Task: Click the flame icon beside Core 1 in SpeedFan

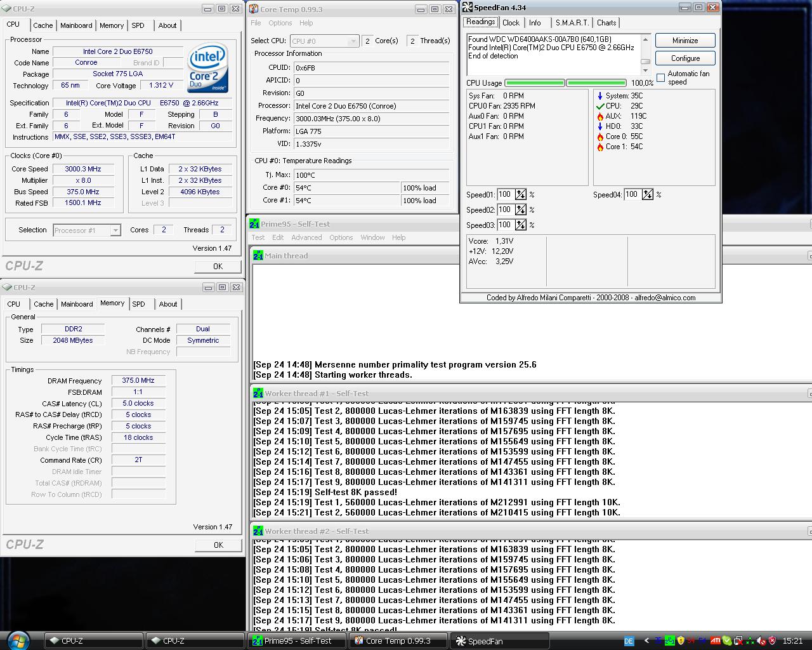Action: (600, 147)
